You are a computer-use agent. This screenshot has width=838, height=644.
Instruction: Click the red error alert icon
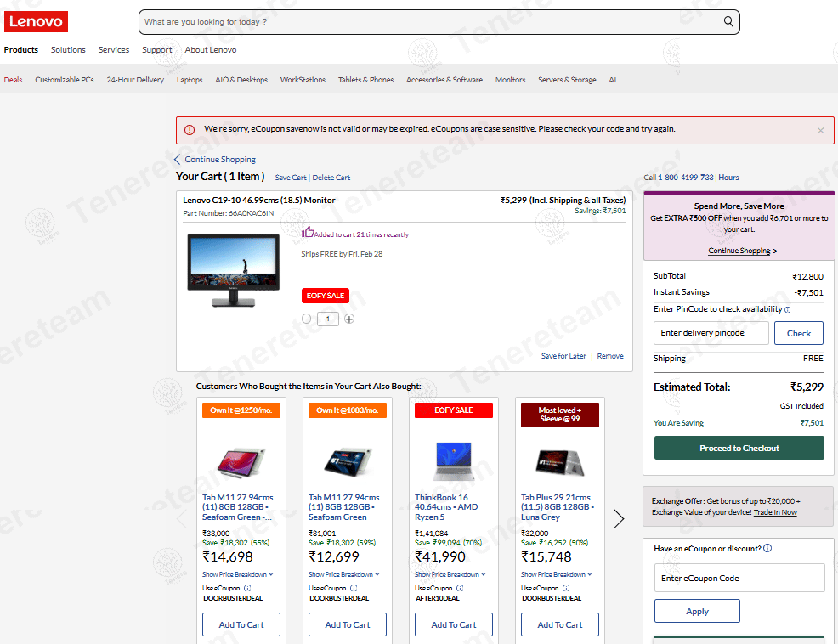coord(190,130)
